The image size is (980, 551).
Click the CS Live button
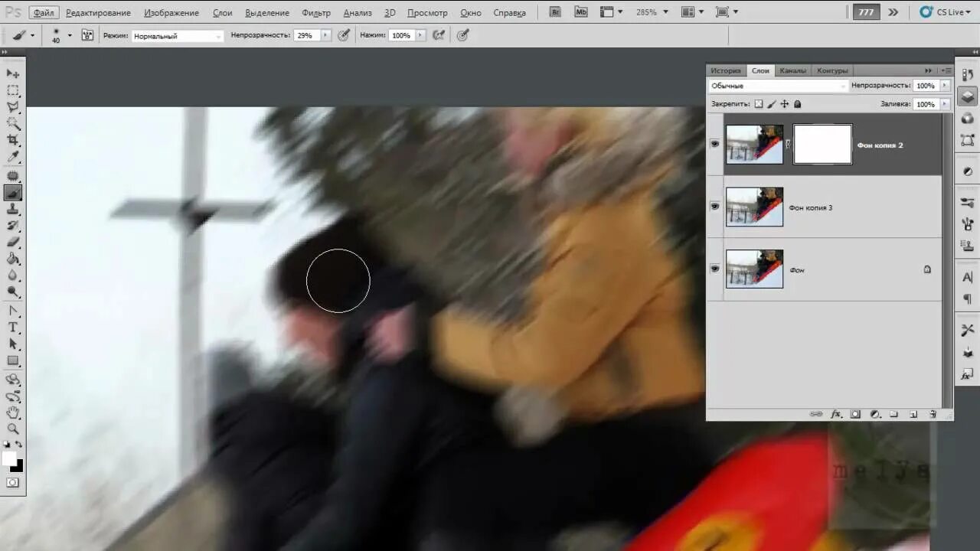pyautogui.click(x=946, y=12)
